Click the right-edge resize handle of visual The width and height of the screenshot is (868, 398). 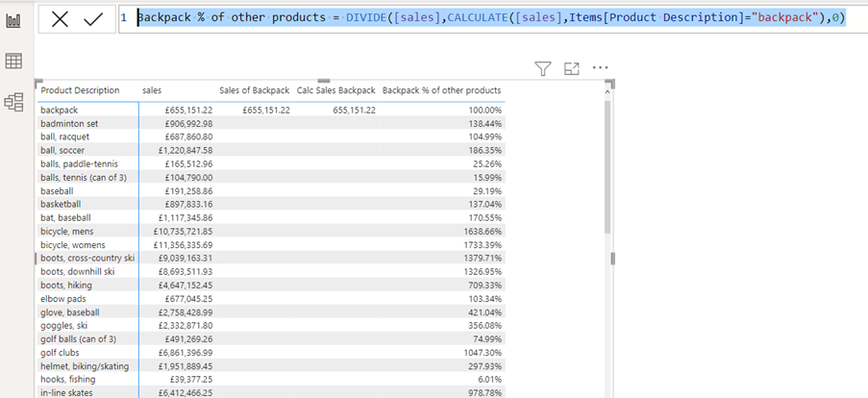[x=613, y=259]
